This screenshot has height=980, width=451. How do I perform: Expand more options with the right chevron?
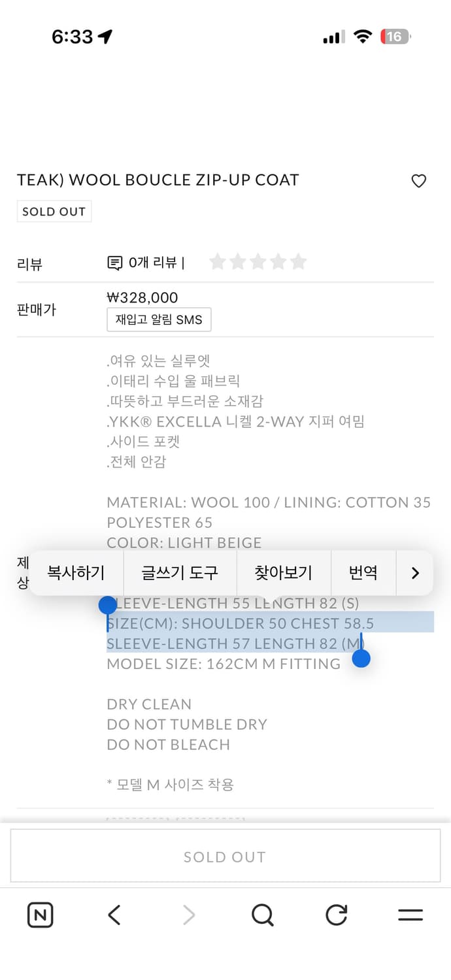(x=414, y=572)
